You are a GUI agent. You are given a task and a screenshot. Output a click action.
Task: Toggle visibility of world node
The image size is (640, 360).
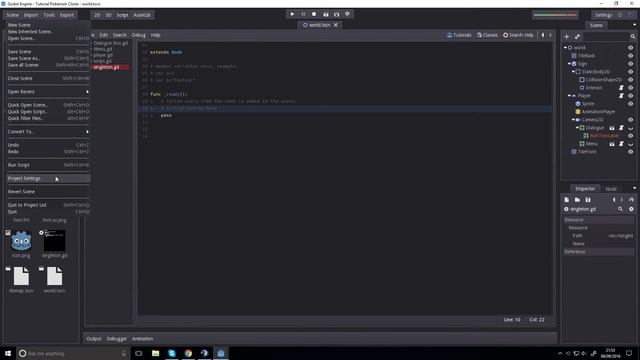tap(631, 48)
